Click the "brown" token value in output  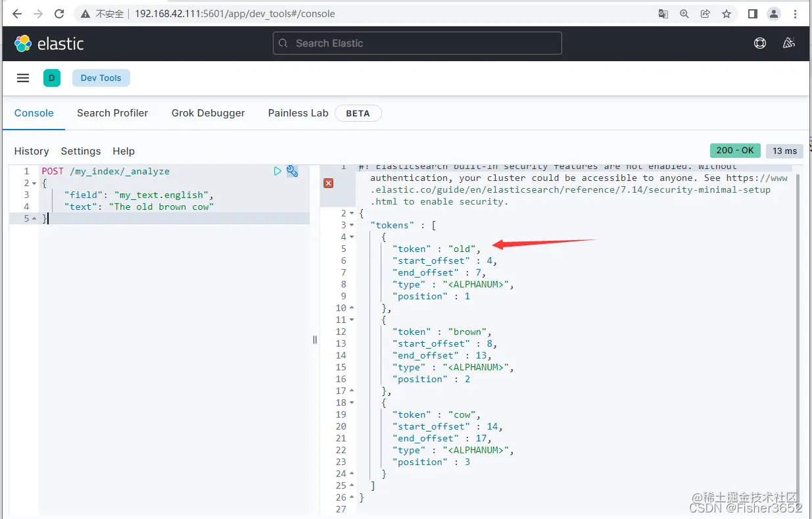(467, 332)
